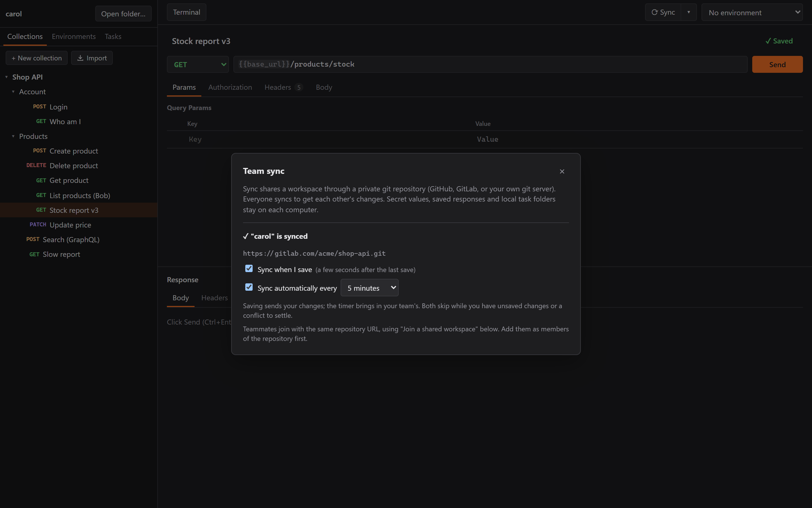Open the request Body tab
The image size is (812, 508).
(324, 87)
